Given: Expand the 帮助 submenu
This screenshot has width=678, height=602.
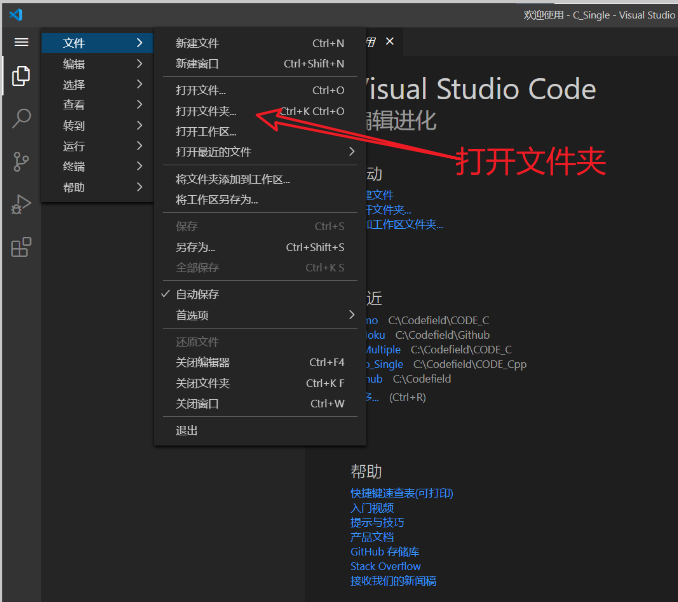Looking at the screenshot, I should 97,187.
